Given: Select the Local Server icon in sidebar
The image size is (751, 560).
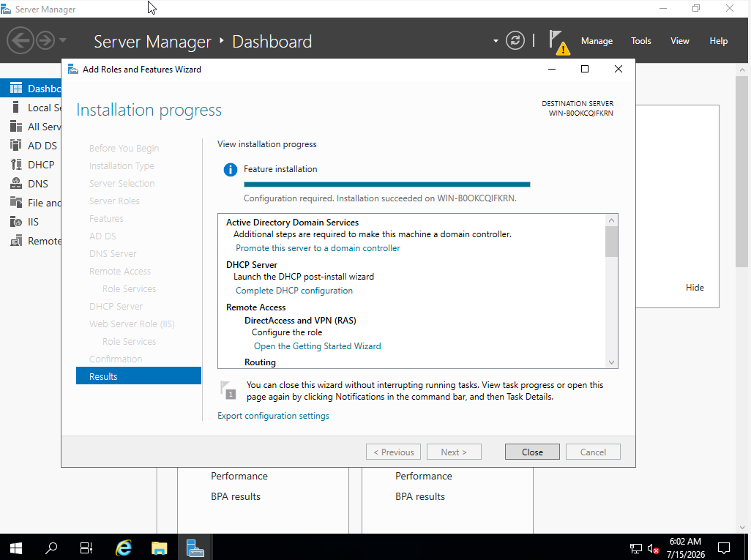Looking at the screenshot, I should pyautogui.click(x=16, y=108).
